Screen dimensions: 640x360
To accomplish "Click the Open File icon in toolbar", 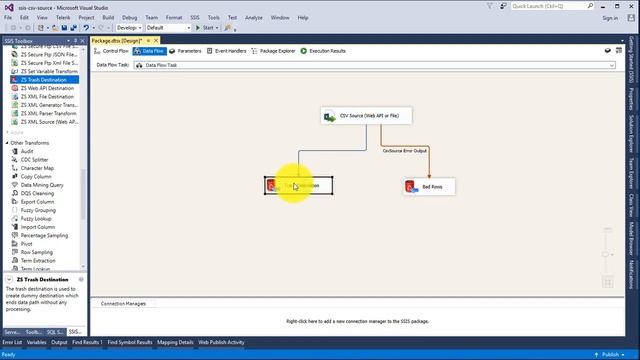I will tap(54, 28).
